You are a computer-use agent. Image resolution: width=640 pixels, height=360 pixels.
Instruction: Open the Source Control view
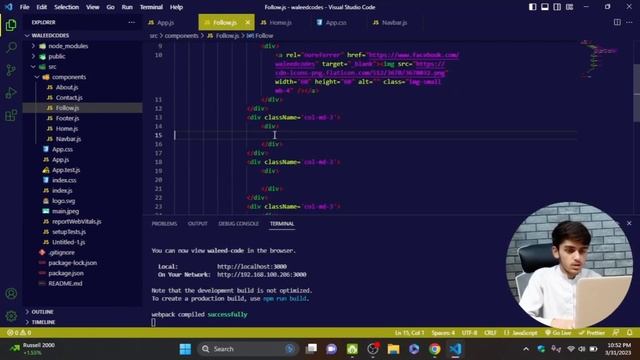(11, 70)
